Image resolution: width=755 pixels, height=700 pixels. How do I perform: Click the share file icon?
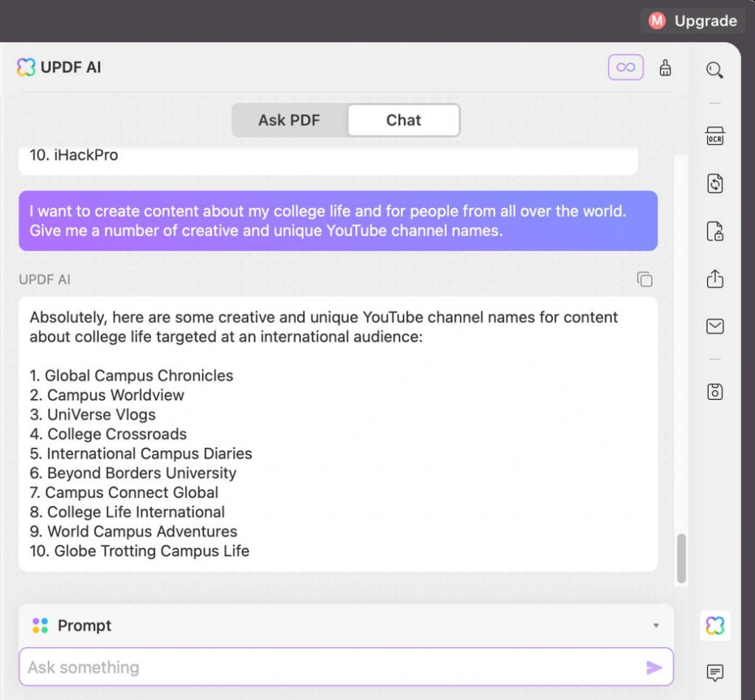pos(715,279)
